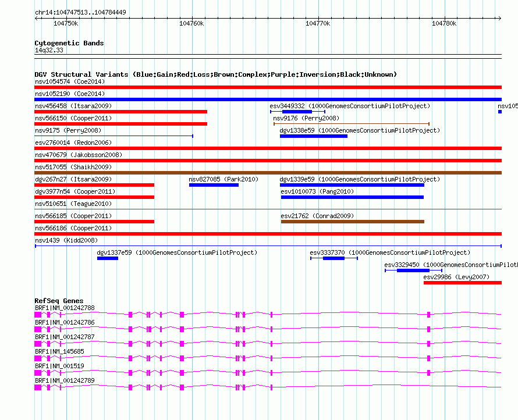Click the brown nsv517055 (Shaikh2009) complex bar
This screenshot has width=518, height=420.
268,173
